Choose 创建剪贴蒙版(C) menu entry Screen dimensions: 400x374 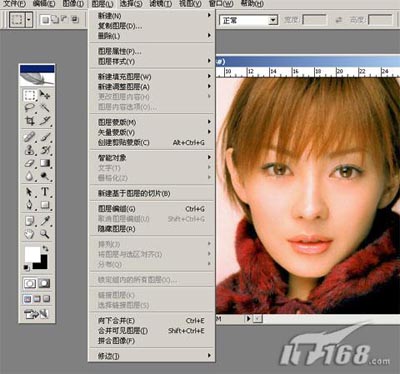pyautogui.click(x=152, y=143)
